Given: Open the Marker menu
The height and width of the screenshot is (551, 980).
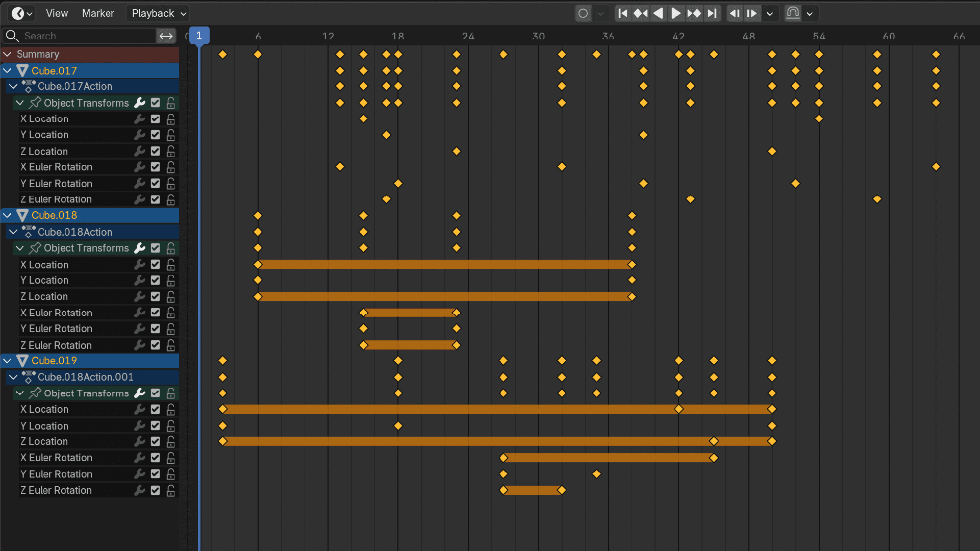Looking at the screenshot, I should 98,13.
